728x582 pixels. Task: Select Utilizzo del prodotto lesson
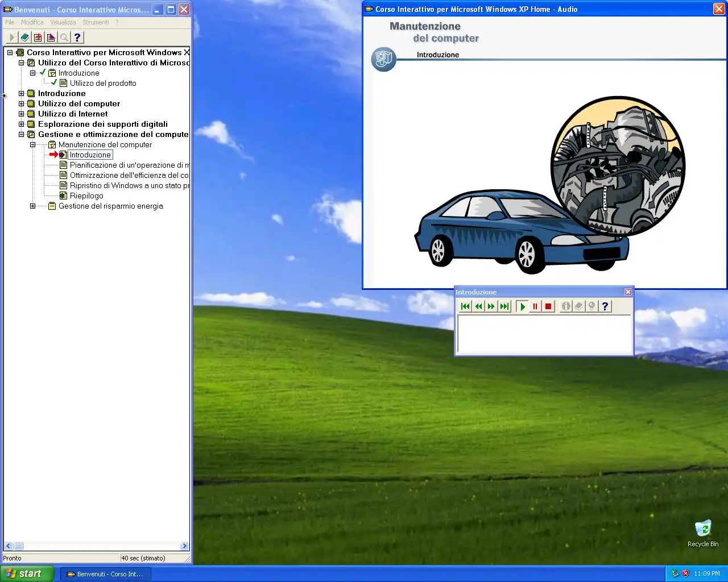(x=103, y=83)
